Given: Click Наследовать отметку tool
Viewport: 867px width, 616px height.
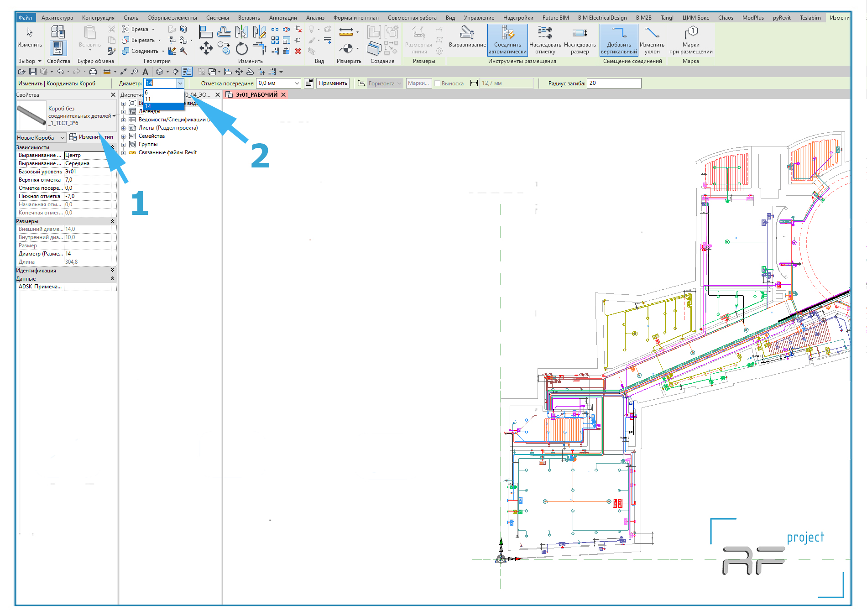Looking at the screenshot, I should [545, 40].
